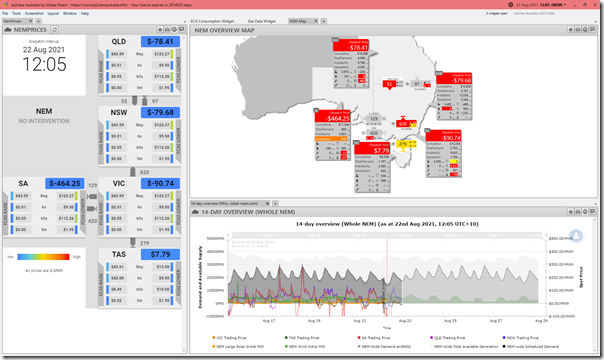604x360 pixels.
Task: Switch to ECA Consumption Widget tab
Action: point(212,21)
